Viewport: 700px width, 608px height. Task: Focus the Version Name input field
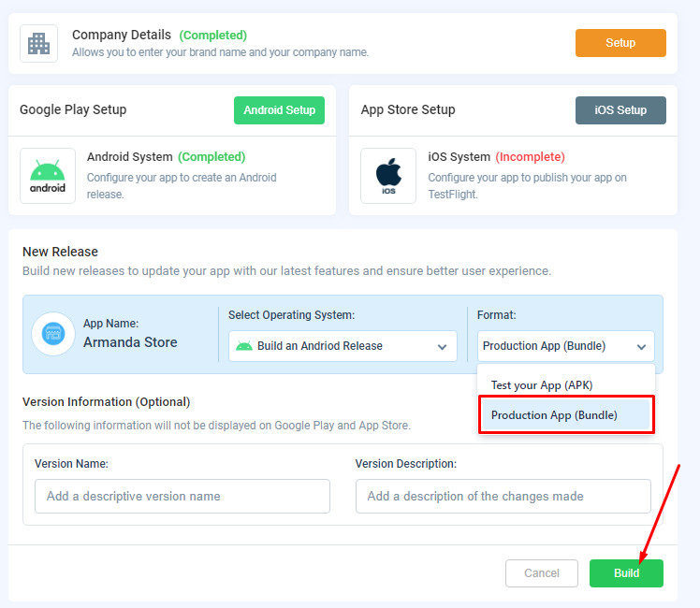(x=182, y=496)
